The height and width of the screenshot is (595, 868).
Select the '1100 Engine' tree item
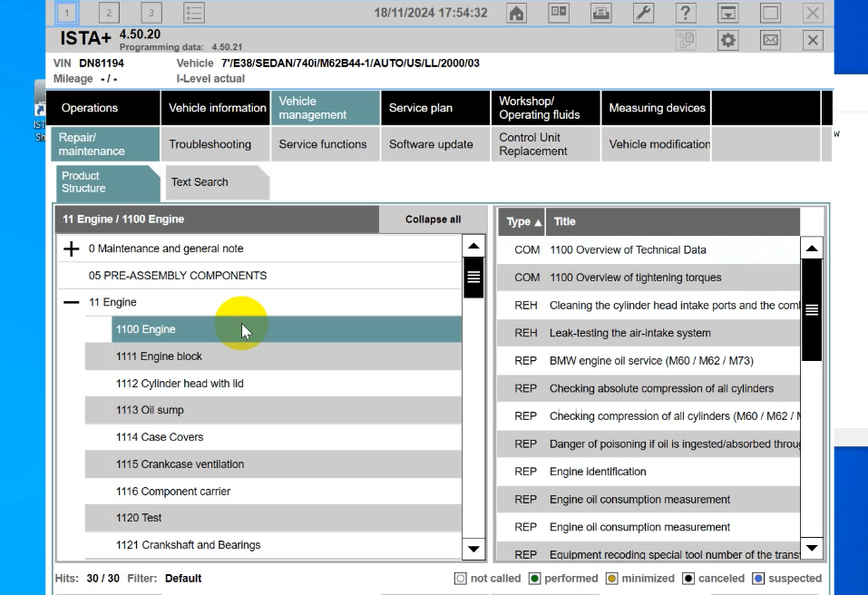[287, 329]
